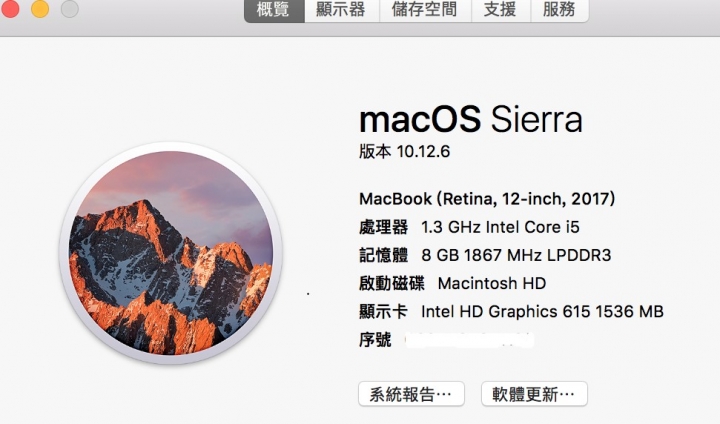Open the 儲存空間 storage tab
The width and height of the screenshot is (720, 424).
[425, 10]
